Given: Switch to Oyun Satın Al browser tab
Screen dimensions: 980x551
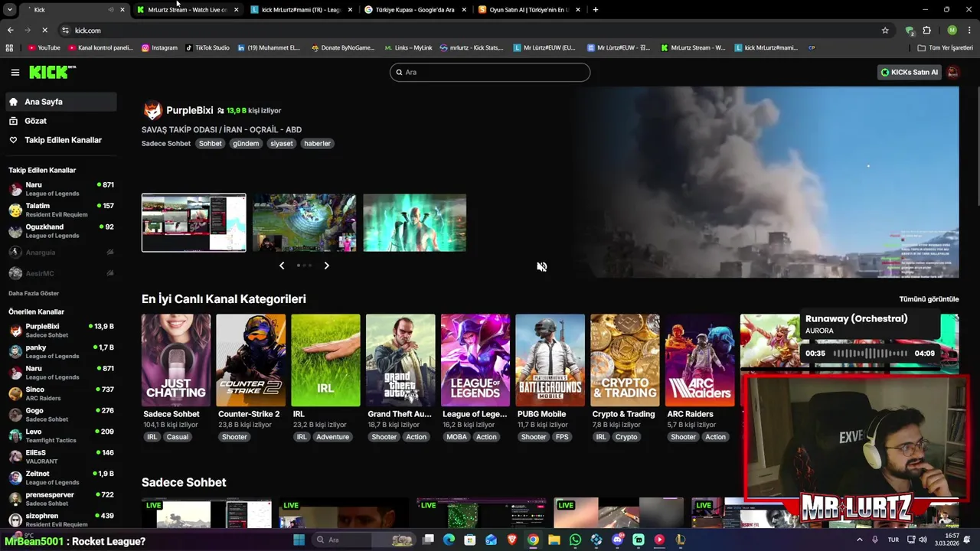Looking at the screenshot, I should pyautogui.click(x=528, y=10).
